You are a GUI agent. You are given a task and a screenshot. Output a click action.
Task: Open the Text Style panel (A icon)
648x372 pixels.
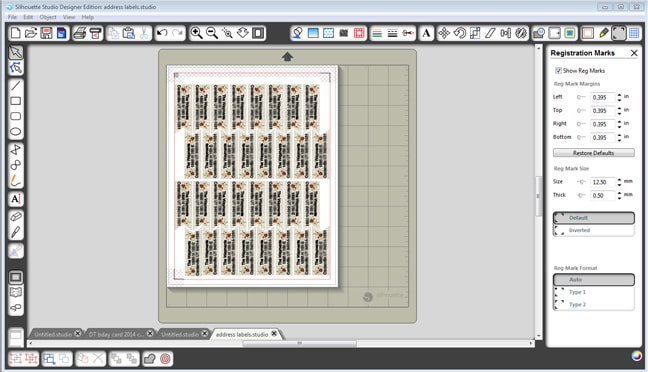tap(426, 33)
